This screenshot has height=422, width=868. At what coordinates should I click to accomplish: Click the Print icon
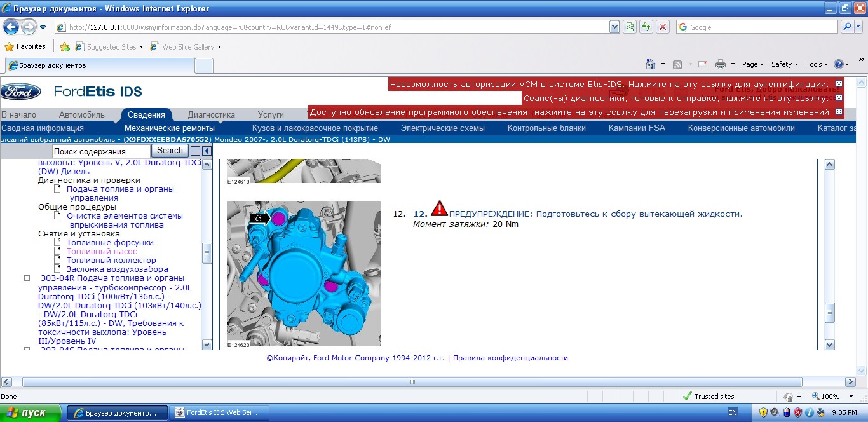721,64
